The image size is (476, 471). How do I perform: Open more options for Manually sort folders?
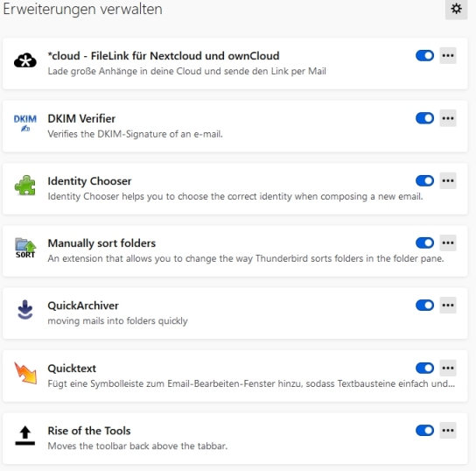(448, 243)
